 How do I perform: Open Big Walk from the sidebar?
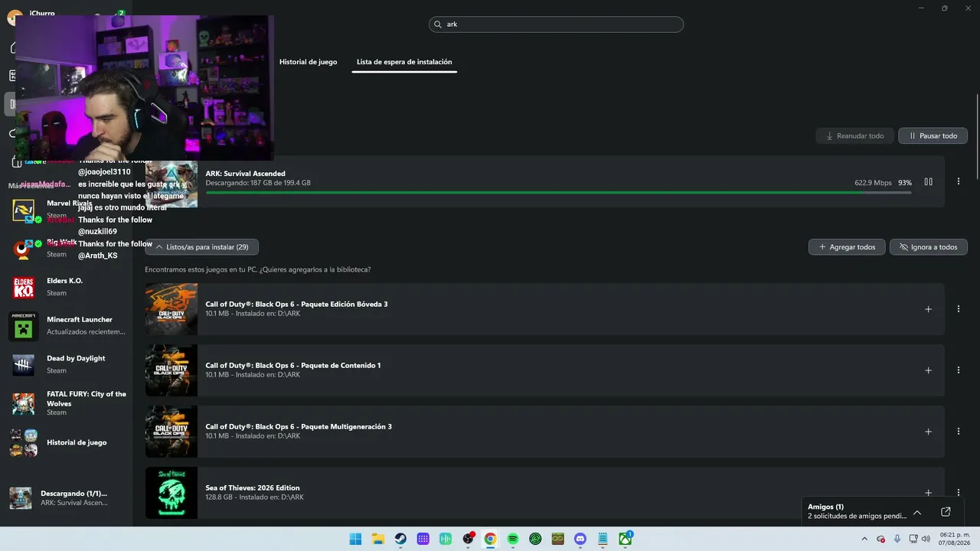(67, 248)
